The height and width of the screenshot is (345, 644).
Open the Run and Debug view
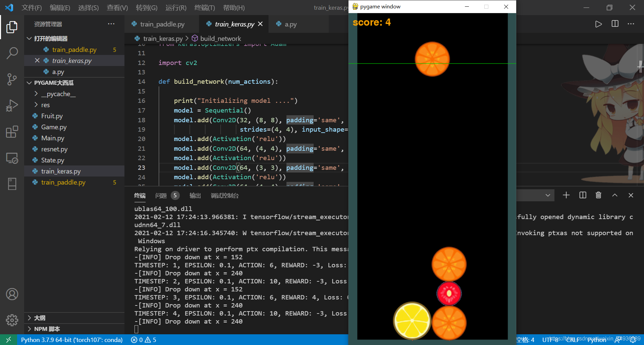[x=12, y=106]
